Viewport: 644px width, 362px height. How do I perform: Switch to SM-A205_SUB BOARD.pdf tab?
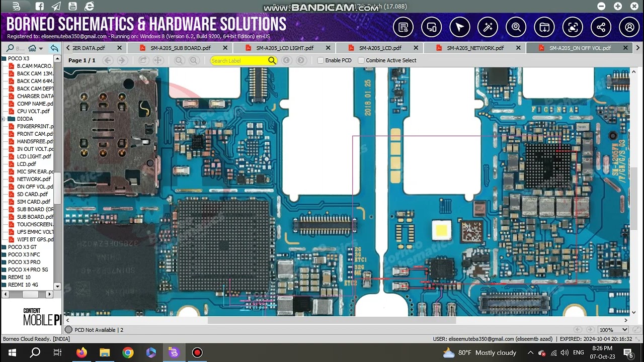(180, 48)
